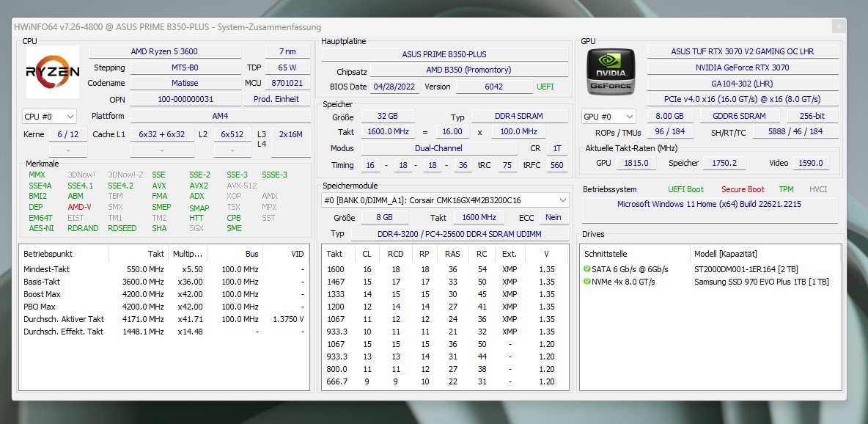Viewport: 868px width, 424px height.
Task: Close the HWiNFO64 summary window
Action: coord(839,26)
